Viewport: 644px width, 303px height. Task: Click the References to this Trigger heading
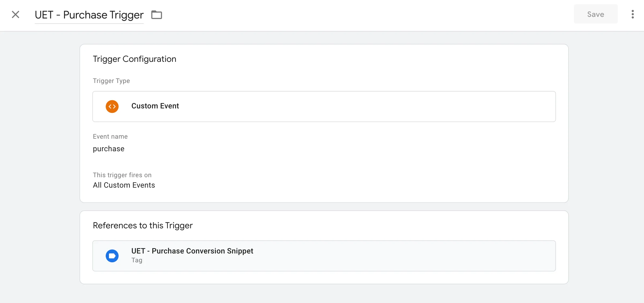coord(143,226)
